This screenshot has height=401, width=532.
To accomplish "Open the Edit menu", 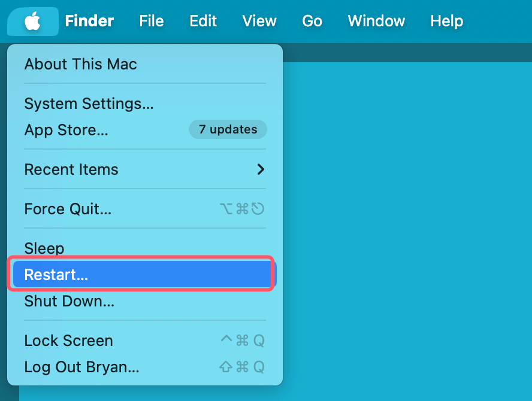I will [x=202, y=21].
